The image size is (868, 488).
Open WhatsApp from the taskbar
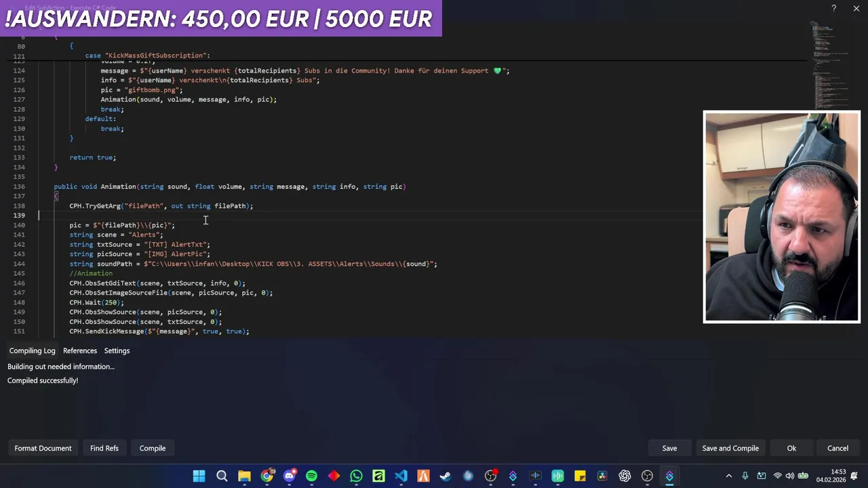click(x=356, y=476)
